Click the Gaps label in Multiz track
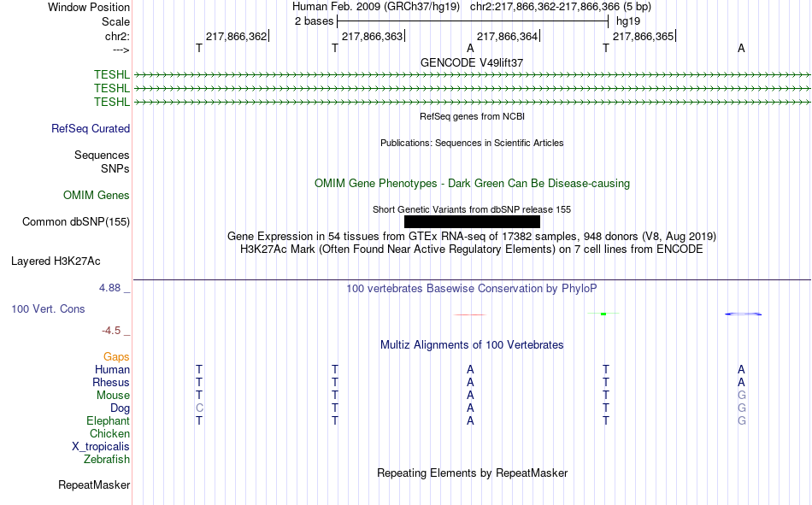The height and width of the screenshot is (505, 812). point(116,356)
